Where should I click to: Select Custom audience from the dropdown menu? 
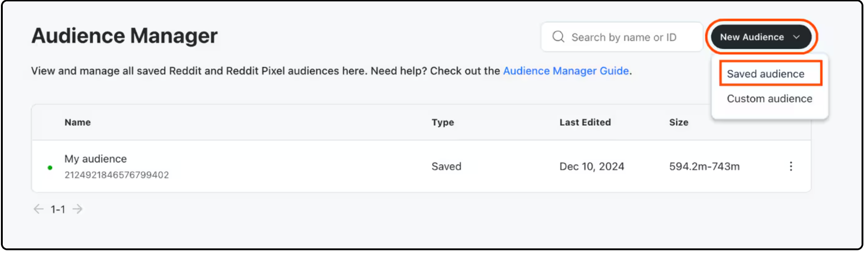click(769, 99)
